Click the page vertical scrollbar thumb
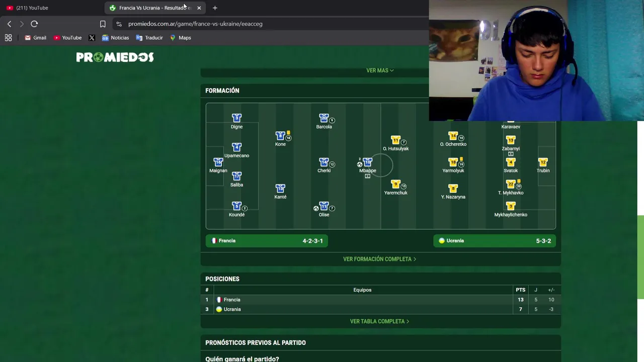Viewport: 644px width, 362px height. coord(640,256)
